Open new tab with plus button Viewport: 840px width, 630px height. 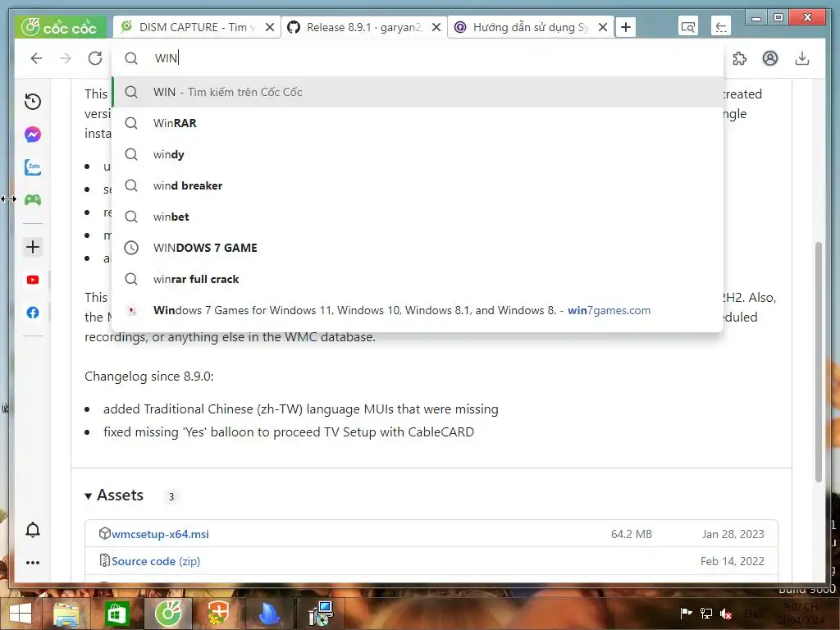pyautogui.click(x=626, y=27)
